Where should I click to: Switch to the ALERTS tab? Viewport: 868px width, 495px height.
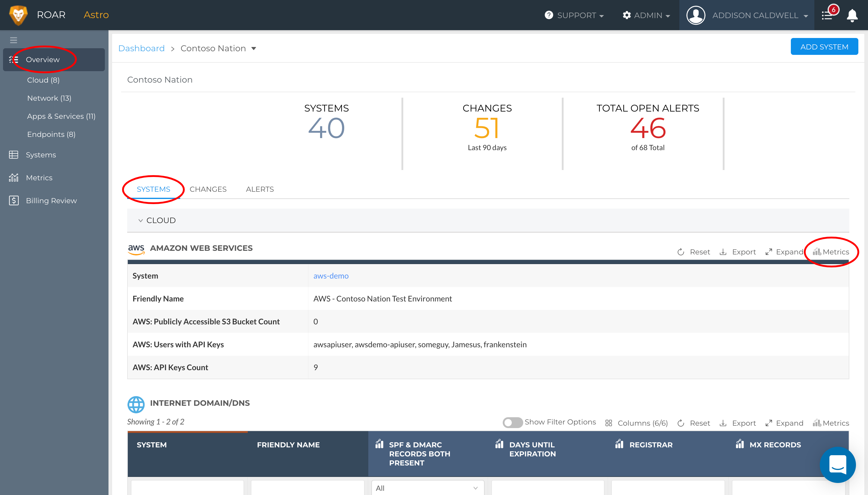point(260,189)
